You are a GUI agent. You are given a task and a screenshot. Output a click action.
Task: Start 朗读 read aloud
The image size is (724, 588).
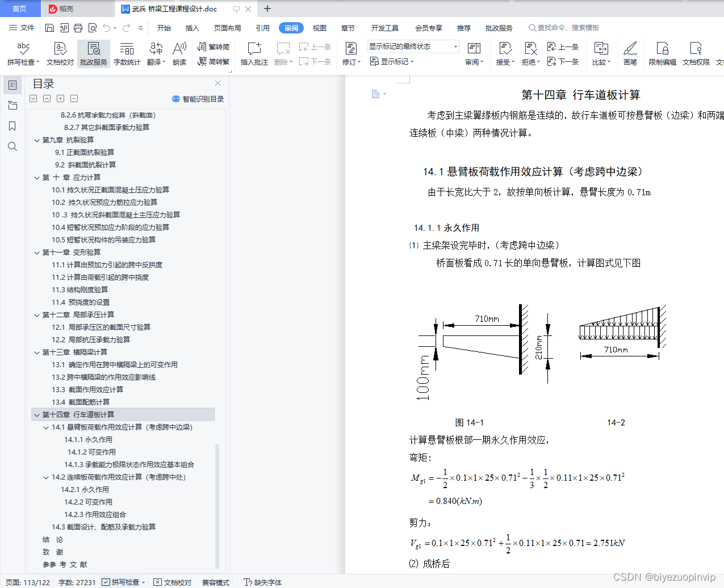pyautogui.click(x=179, y=54)
